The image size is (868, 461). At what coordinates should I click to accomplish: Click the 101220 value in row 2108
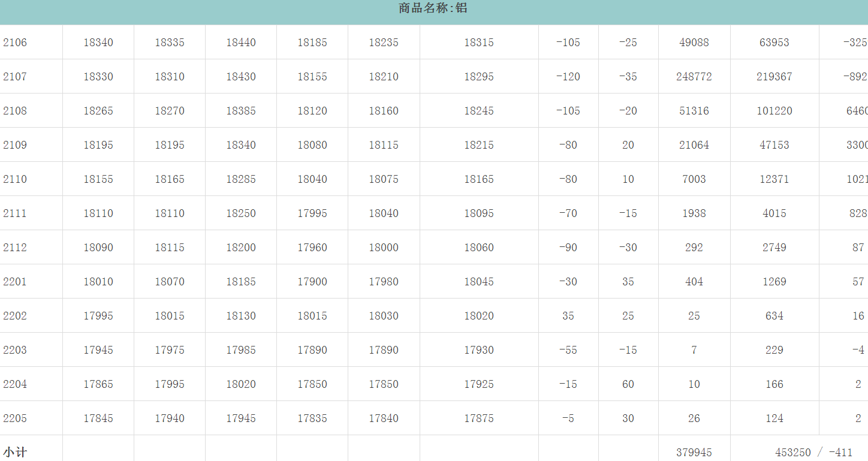[x=774, y=111]
